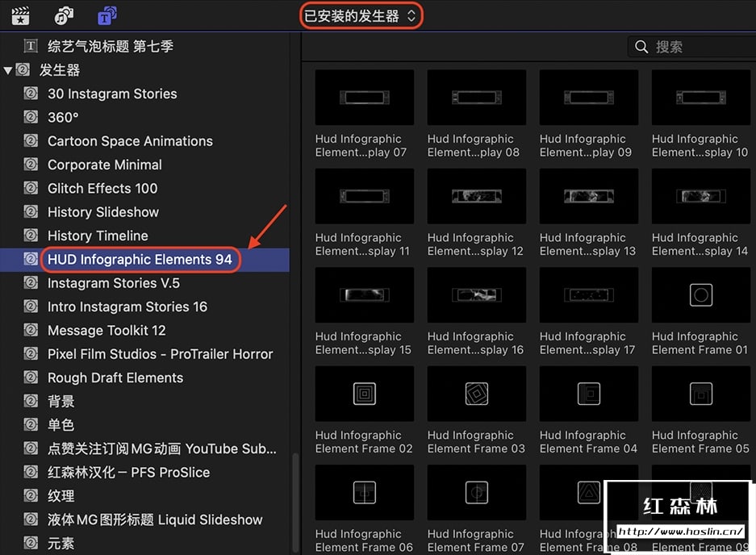Viewport: 756px width, 555px height.
Task: Open the Libraries sidebar clapperboard icon
Action: [x=21, y=16]
